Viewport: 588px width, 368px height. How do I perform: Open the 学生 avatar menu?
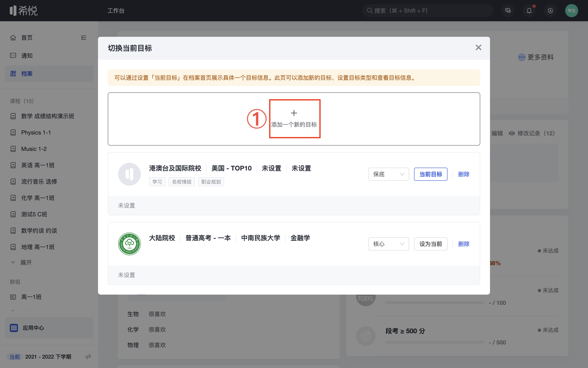point(571,11)
